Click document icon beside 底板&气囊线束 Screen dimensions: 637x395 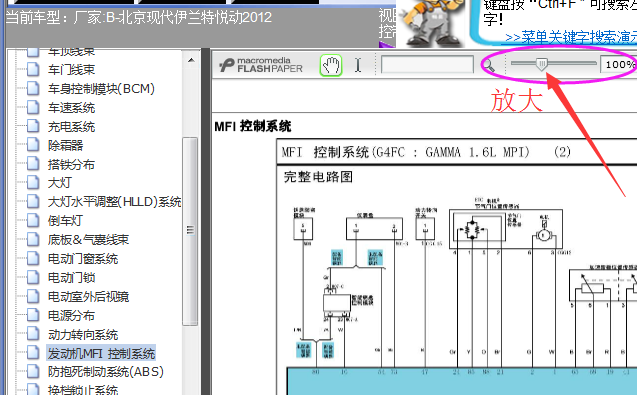click(x=33, y=239)
